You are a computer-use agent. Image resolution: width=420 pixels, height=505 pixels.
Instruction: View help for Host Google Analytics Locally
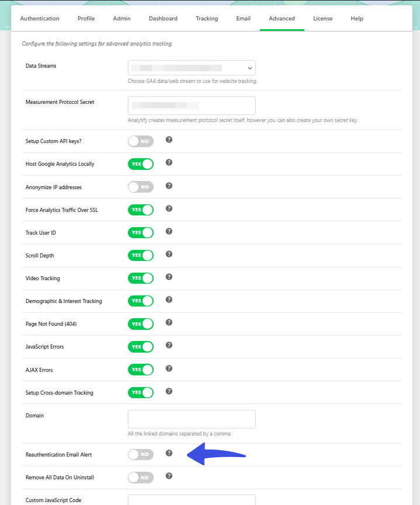click(x=169, y=163)
